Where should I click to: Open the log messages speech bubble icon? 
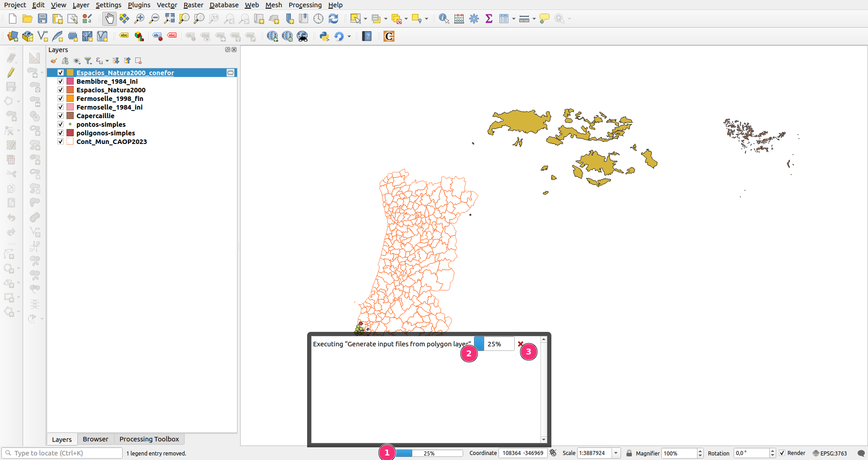pos(861,453)
